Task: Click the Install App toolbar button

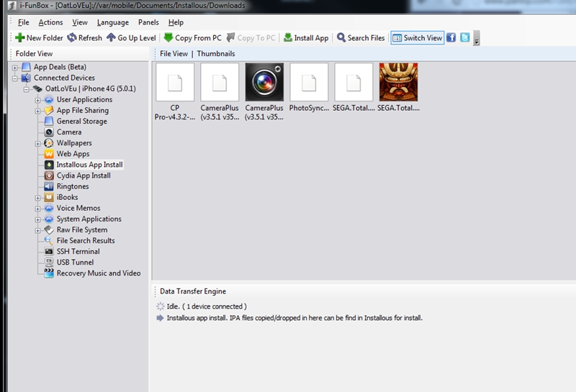Action: coord(306,38)
